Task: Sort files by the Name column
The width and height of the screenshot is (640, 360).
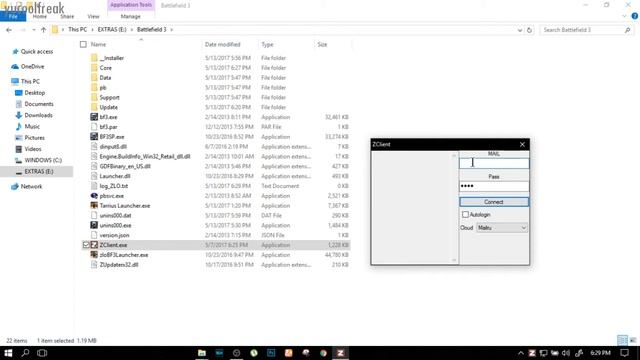Action: point(98,44)
